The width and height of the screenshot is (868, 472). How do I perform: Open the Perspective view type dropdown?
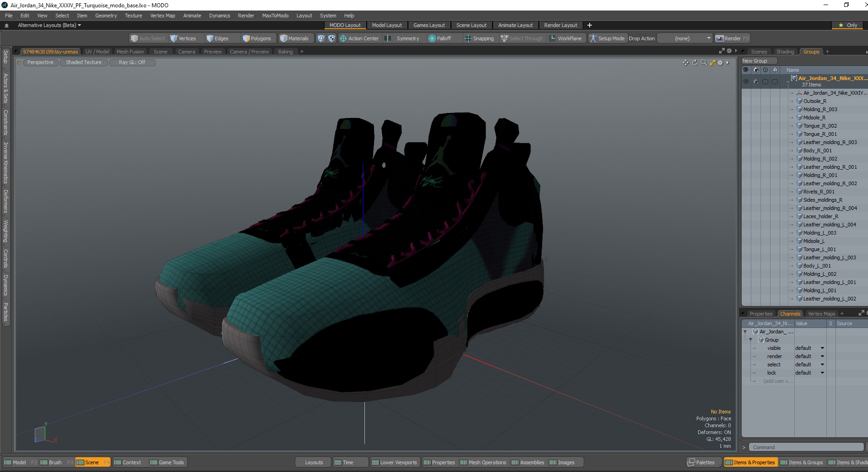[40, 63]
